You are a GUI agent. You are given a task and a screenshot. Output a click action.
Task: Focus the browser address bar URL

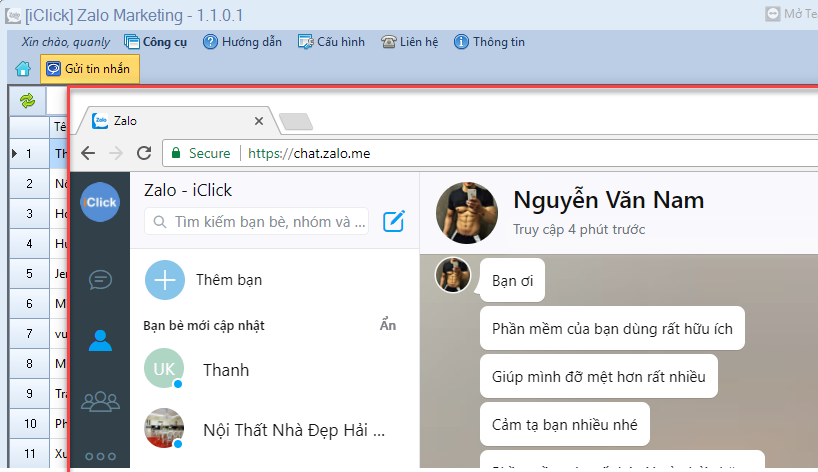pos(309,153)
